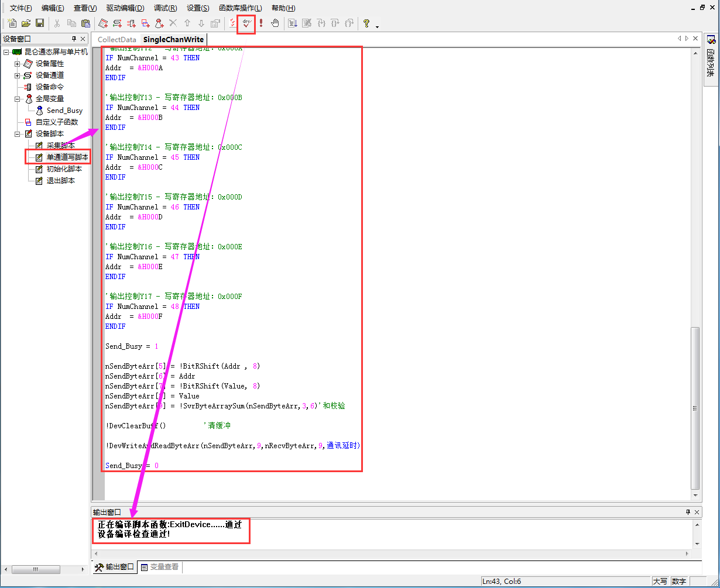Click the step-run list arrow icon
Viewport: 720px width, 588px height.
pos(293,23)
